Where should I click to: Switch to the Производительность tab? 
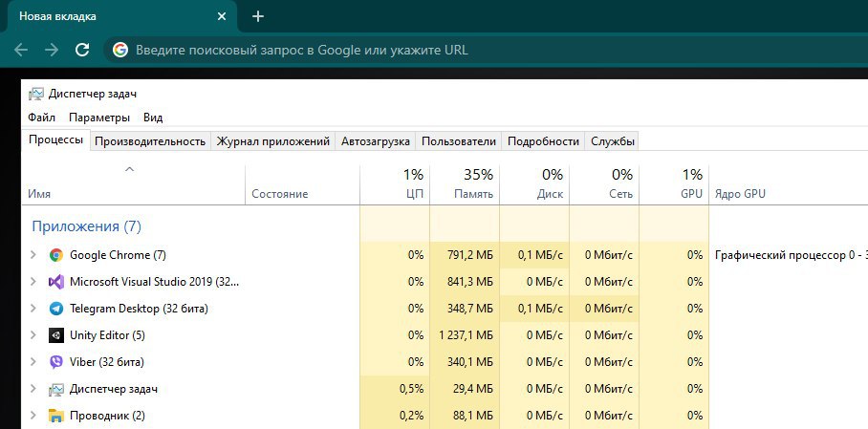(x=150, y=141)
